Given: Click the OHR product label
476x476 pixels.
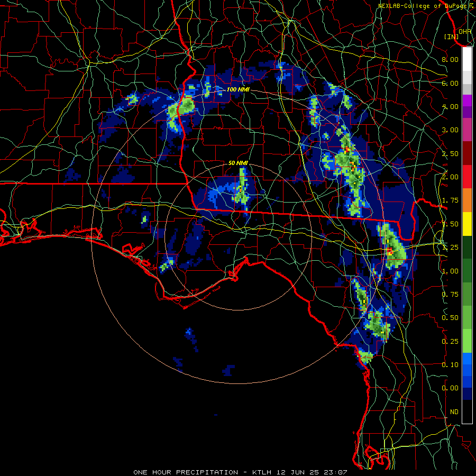Looking at the screenshot, I should [x=465, y=31].
